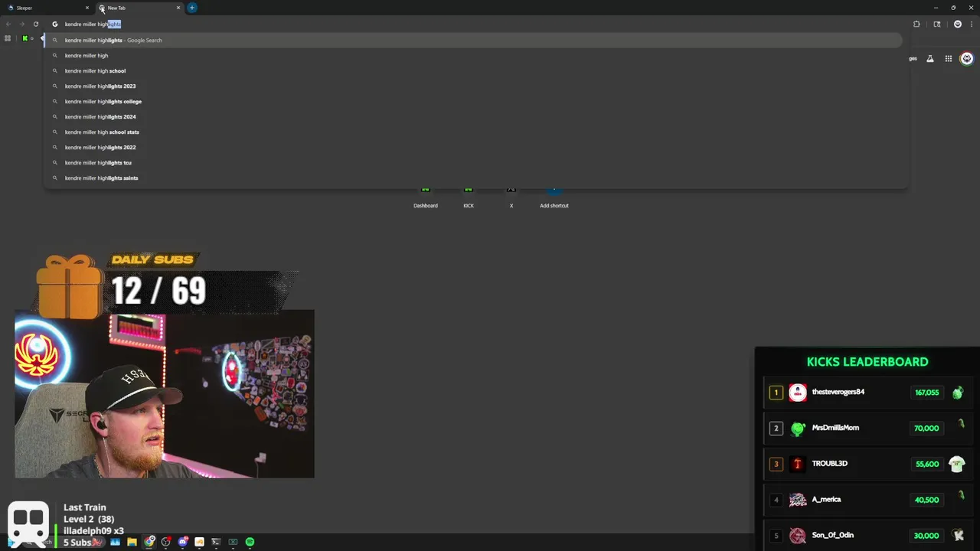Open the yellow app icon in taskbar
Viewport: 980px width, 551px height.
click(x=199, y=542)
